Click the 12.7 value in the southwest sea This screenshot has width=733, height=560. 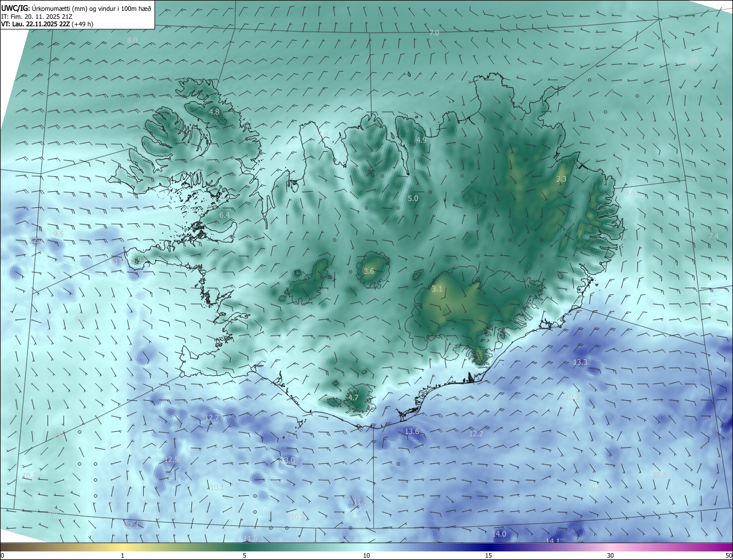coord(212,417)
